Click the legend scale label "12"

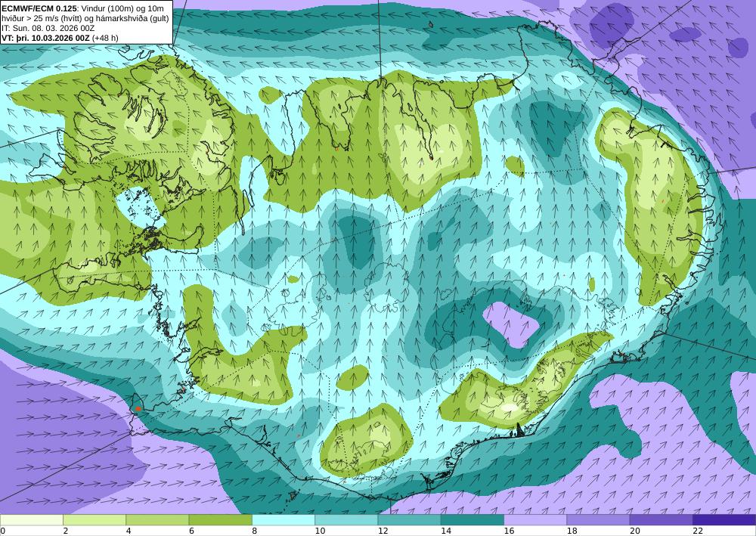(383, 531)
